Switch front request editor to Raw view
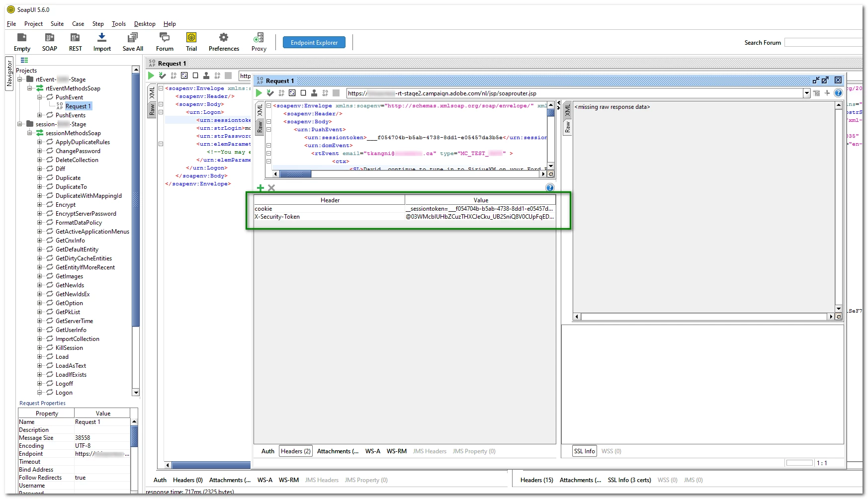868x499 pixels. pyautogui.click(x=260, y=127)
